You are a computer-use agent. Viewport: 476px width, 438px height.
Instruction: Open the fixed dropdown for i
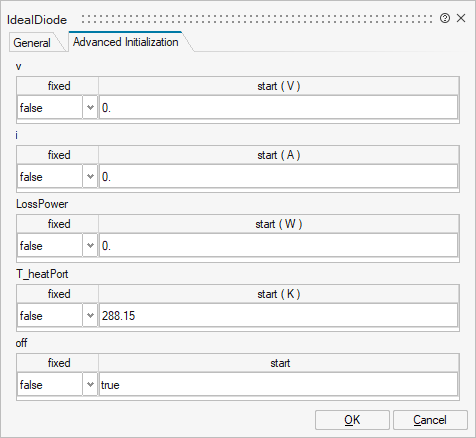[x=90, y=177]
